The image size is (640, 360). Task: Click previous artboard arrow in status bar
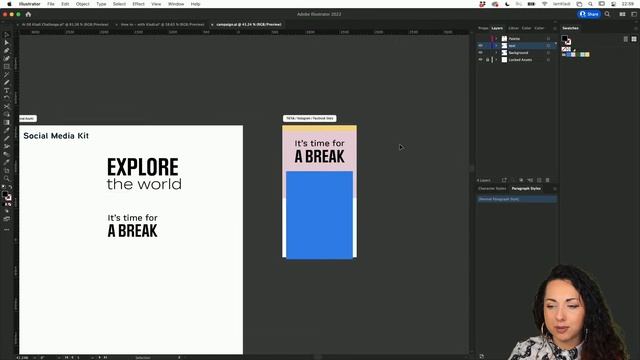pos(72,358)
